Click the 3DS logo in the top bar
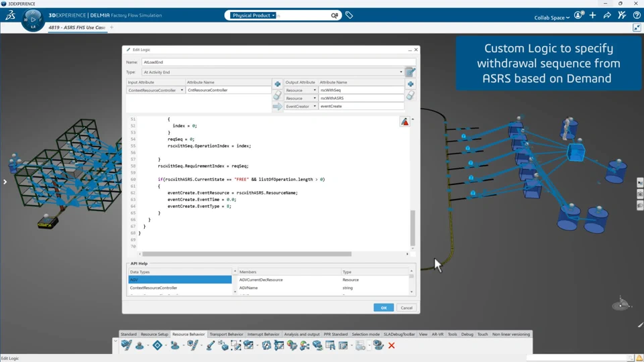The width and height of the screenshot is (644, 362). click(x=10, y=15)
